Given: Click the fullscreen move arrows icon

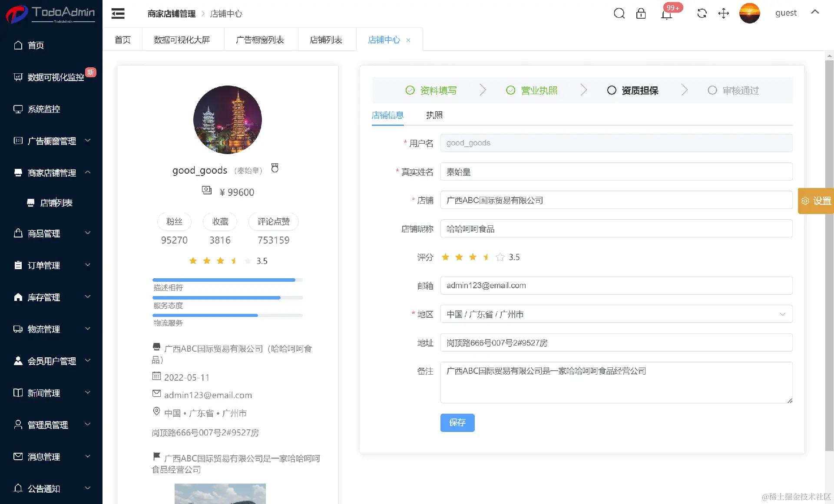Looking at the screenshot, I should 723,13.
